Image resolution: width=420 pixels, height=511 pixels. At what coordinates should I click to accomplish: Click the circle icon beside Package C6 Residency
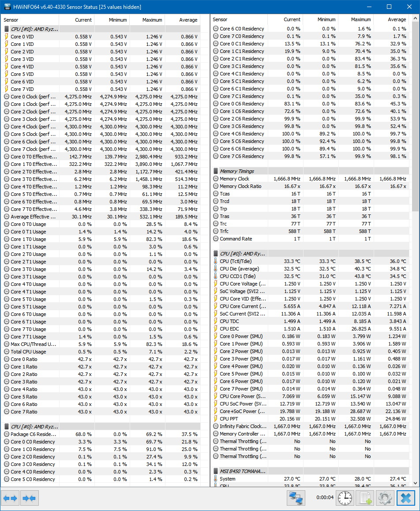coord(7,434)
